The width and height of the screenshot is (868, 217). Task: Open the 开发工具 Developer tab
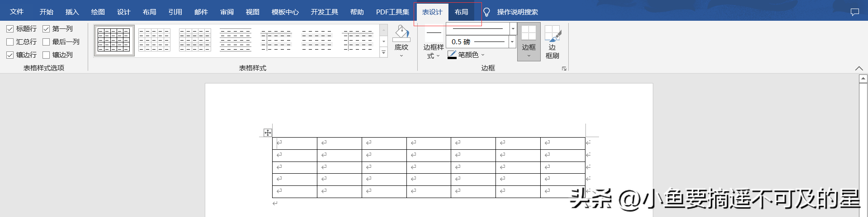coord(325,12)
